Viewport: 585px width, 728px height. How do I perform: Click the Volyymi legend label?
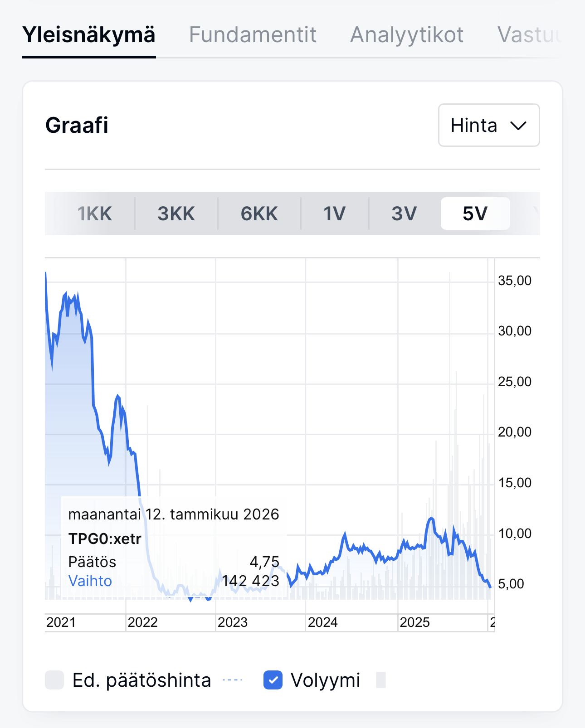click(325, 680)
